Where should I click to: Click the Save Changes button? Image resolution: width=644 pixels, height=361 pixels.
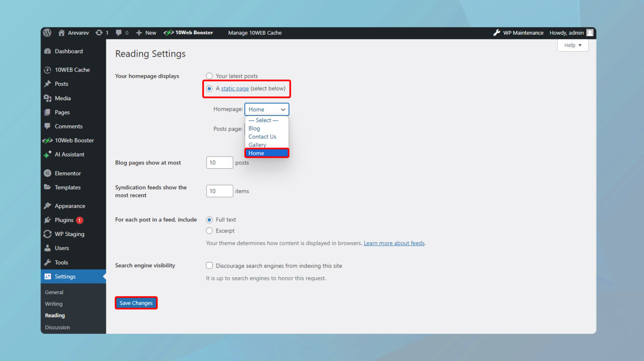pos(136,303)
